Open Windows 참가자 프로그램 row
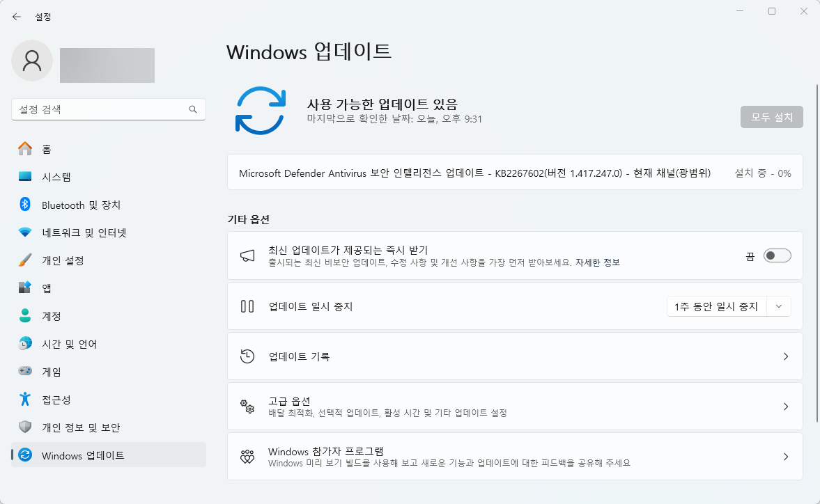The width and height of the screenshot is (820, 504). (x=515, y=457)
